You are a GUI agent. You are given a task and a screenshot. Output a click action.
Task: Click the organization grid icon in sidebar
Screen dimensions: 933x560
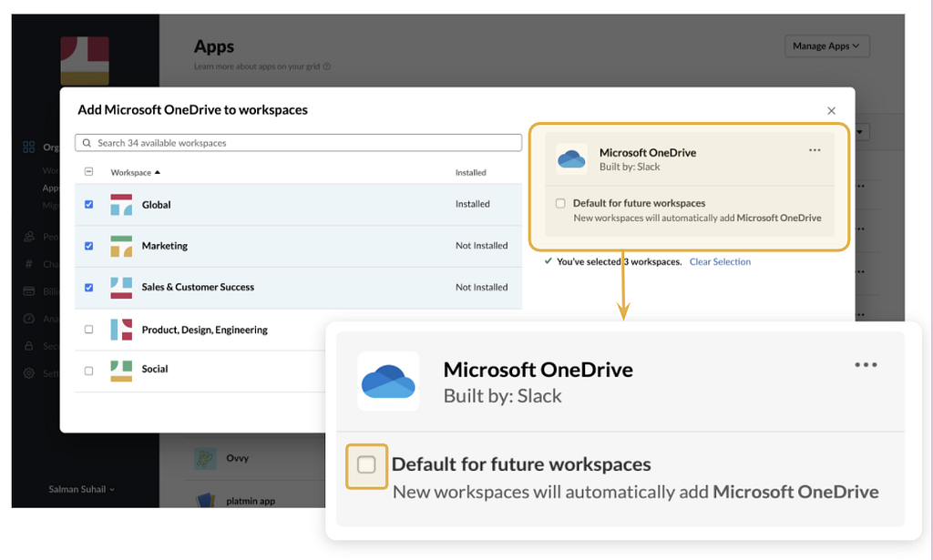(x=28, y=147)
